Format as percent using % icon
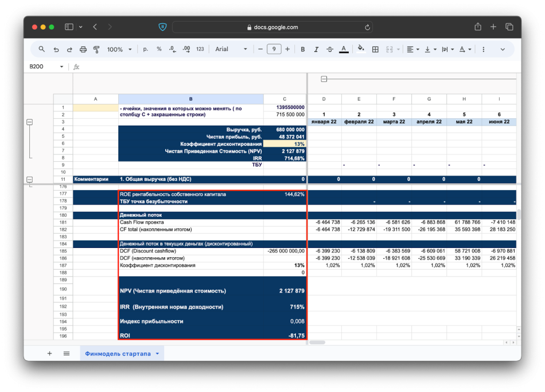Image resolution: width=545 pixels, height=392 pixels. tap(159, 49)
